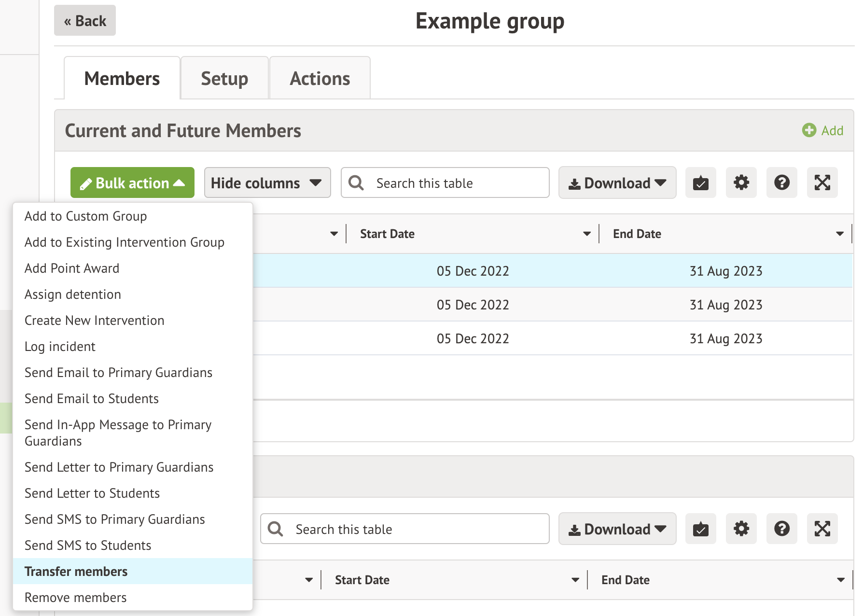Choose Send Letter to Primary Guardians
The image size is (863, 616).
[x=133, y=467]
